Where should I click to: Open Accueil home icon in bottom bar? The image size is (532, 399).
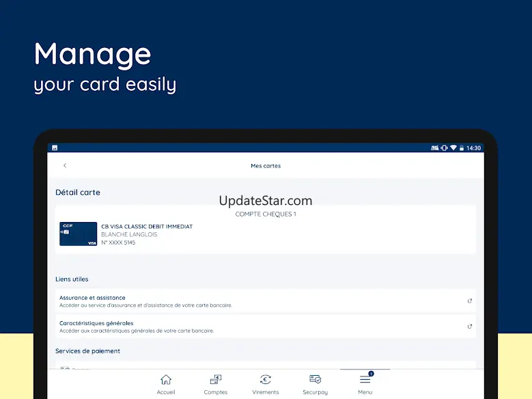(166, 379)
